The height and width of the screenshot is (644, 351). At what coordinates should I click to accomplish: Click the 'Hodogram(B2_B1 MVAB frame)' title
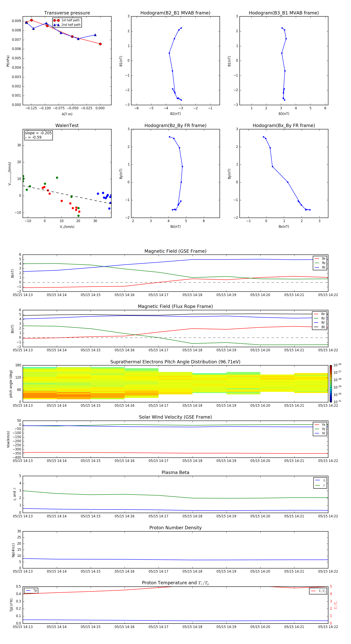coord(175,13)
